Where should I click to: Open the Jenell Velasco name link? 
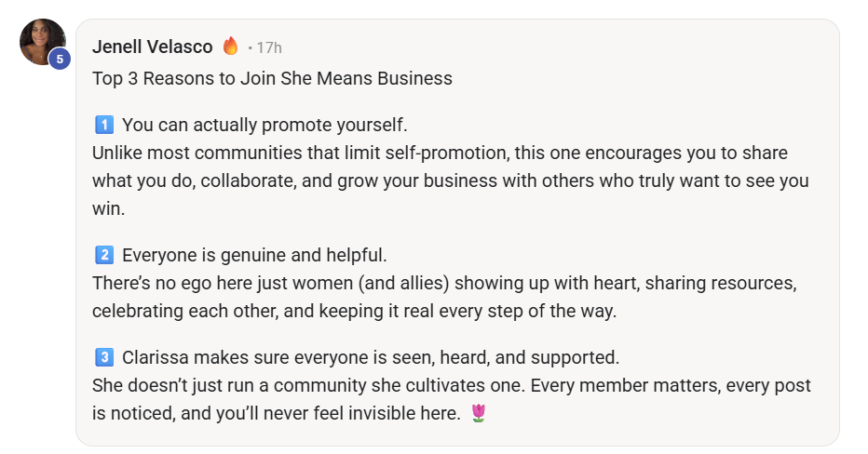[153, 47]
